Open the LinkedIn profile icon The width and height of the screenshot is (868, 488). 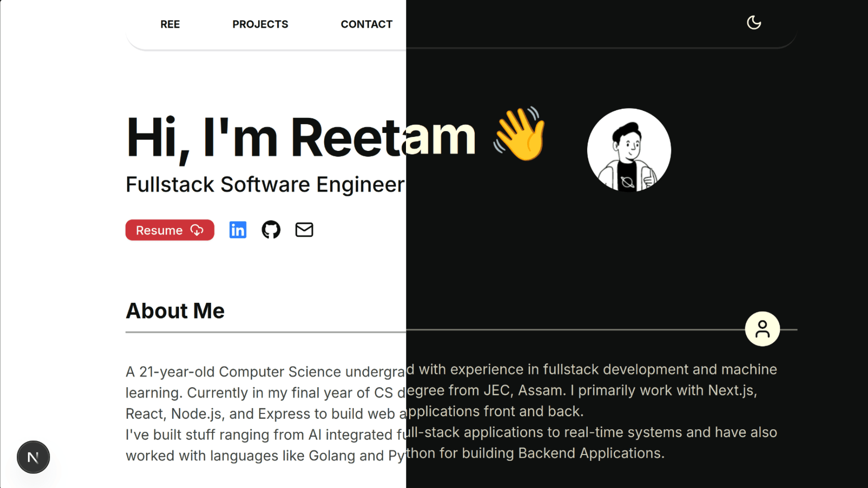click(238, 230)
